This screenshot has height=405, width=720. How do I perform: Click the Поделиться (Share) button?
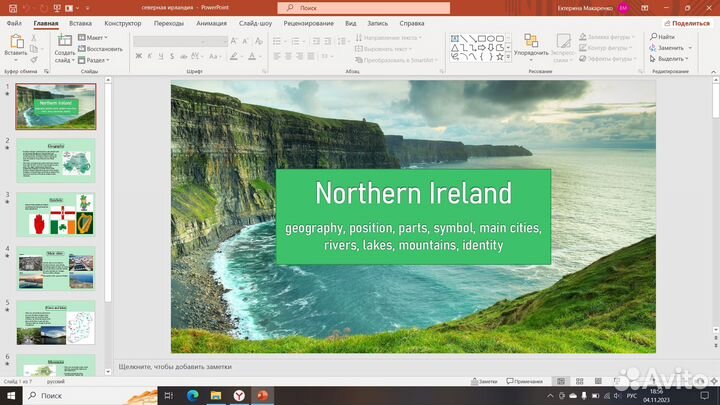point(686,22)
